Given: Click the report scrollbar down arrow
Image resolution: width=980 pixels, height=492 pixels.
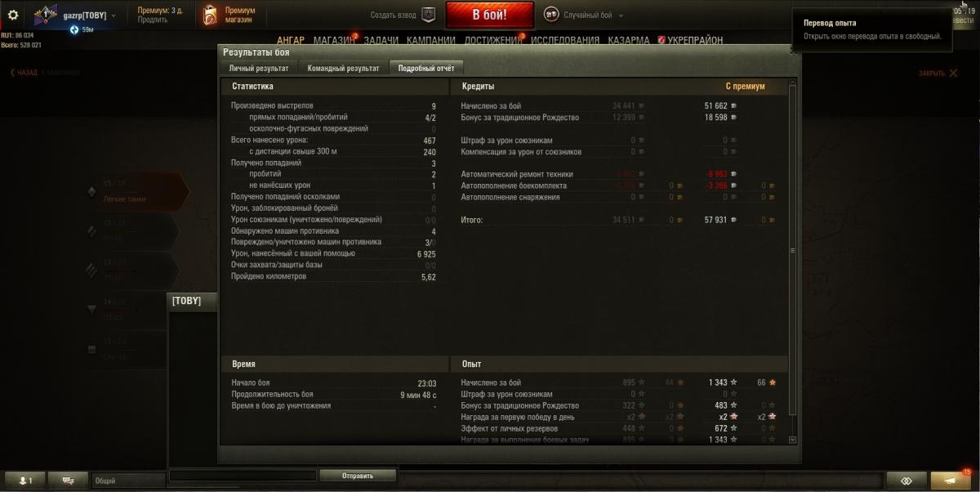Looking at the screenshot, I should tap(792, 440).
